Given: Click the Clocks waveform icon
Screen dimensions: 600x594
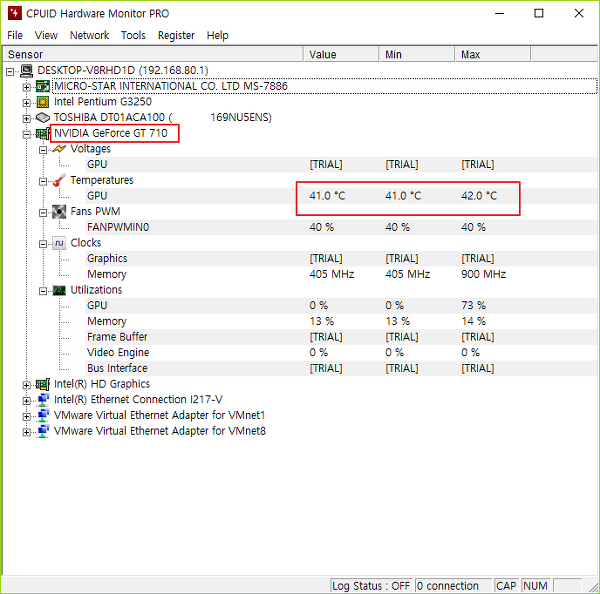Looking at the screenshot, I should (59, 243).
